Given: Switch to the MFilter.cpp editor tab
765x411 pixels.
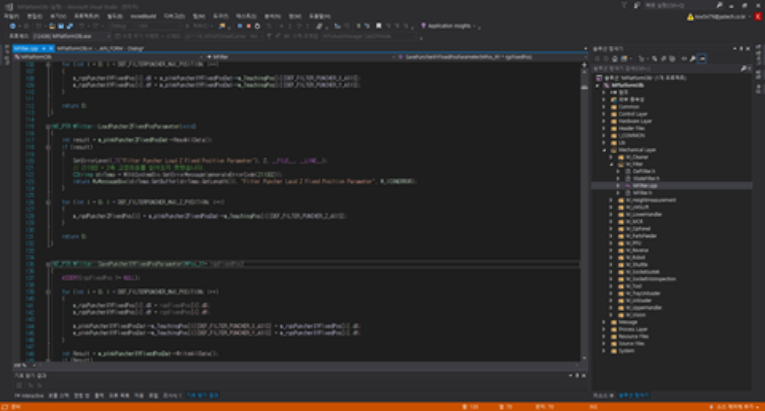Looking at the screenshot, I should click(x=27, y=47).
